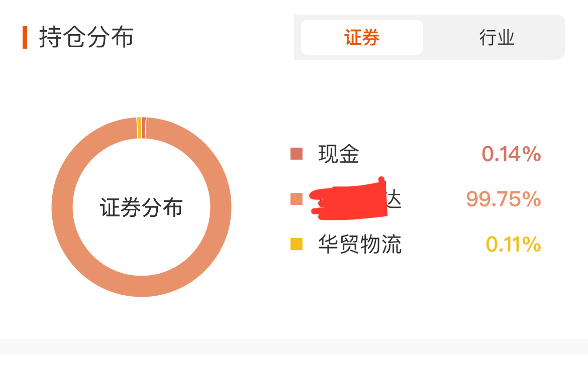Click the thin red donut slice
This screenshot has width=588, height=367.
click(x=144, y=128)
